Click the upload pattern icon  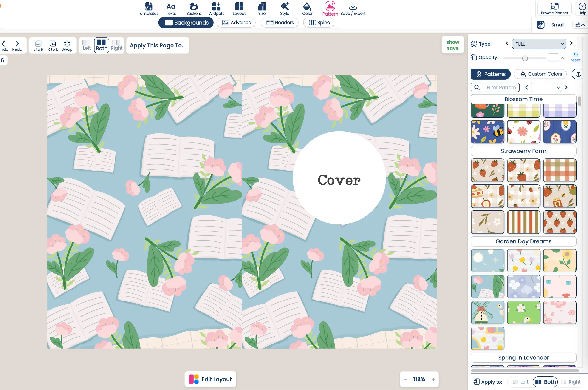pyautogui.click(x=578, y=74)
